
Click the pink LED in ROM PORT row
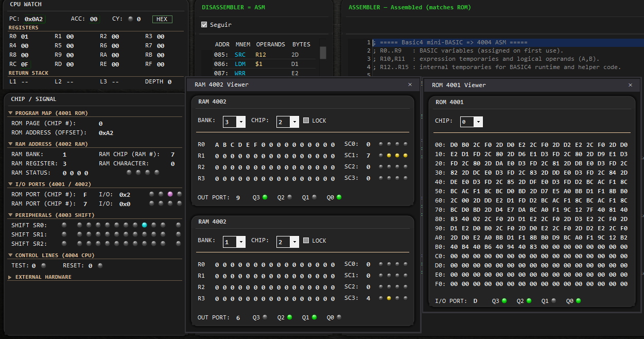click(170, 194)
